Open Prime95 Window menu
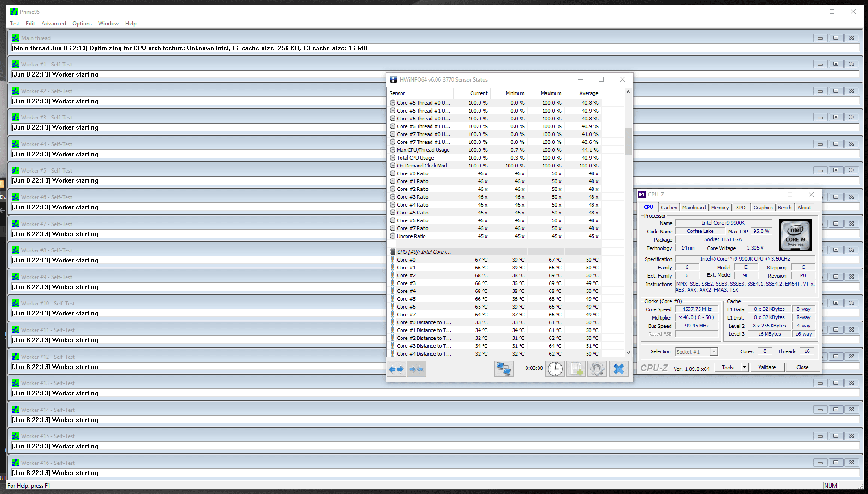 (x=108, y=24)
